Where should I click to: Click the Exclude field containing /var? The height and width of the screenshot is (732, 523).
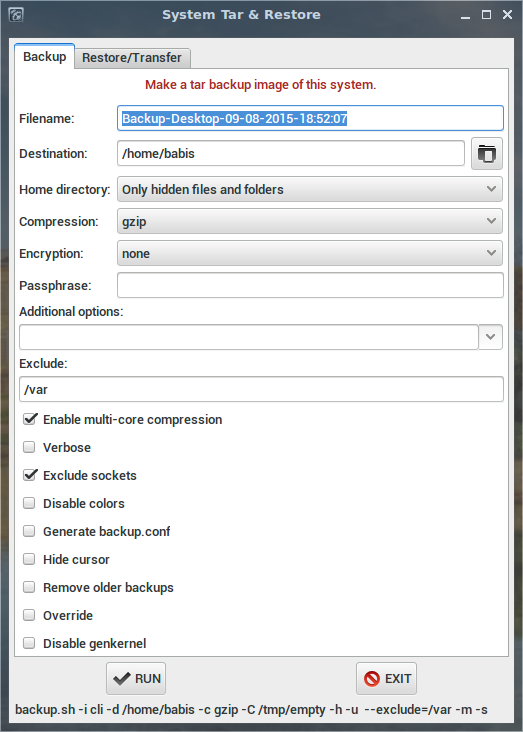click(x=262, y=389)
